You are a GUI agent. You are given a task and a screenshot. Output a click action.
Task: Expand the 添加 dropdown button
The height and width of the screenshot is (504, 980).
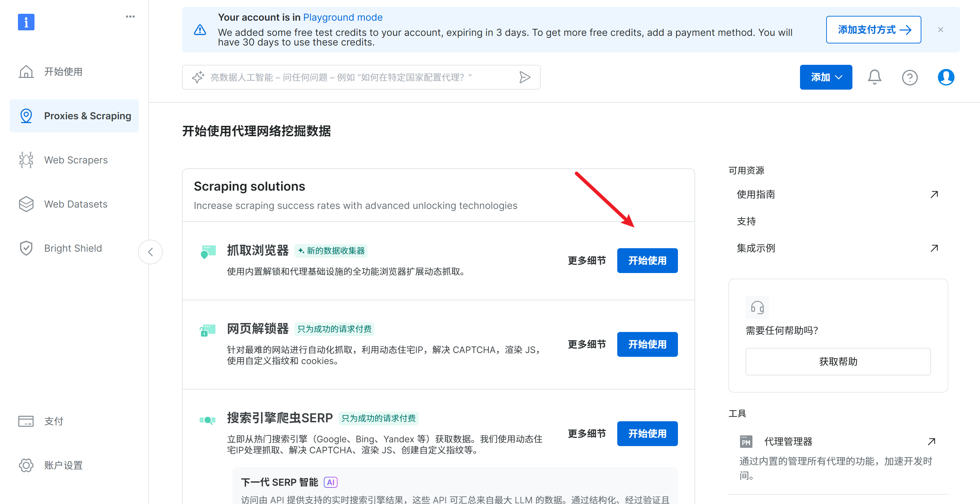[x=826, y=77]
